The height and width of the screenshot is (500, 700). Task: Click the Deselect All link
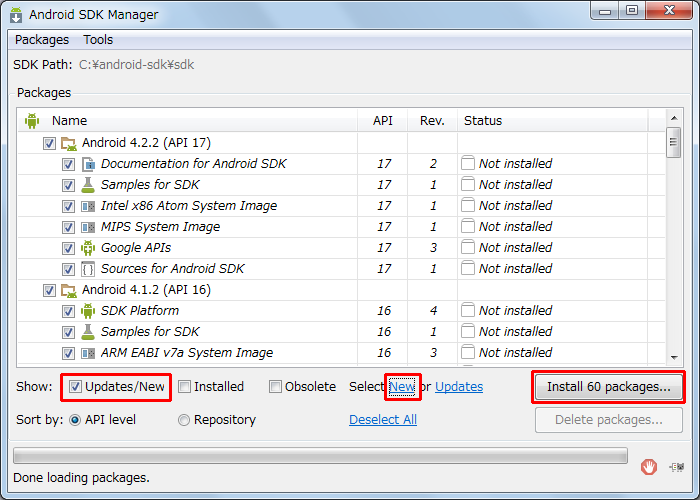pos(383,420)
